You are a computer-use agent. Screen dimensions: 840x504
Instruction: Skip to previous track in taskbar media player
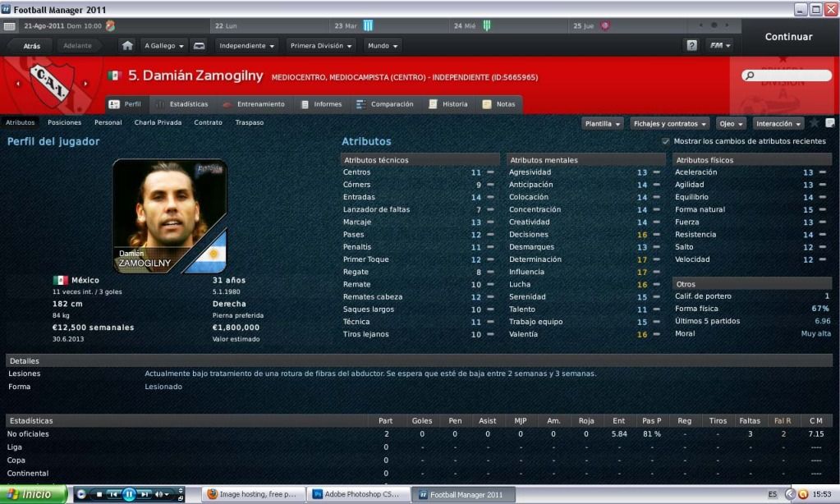coord(113,494)
